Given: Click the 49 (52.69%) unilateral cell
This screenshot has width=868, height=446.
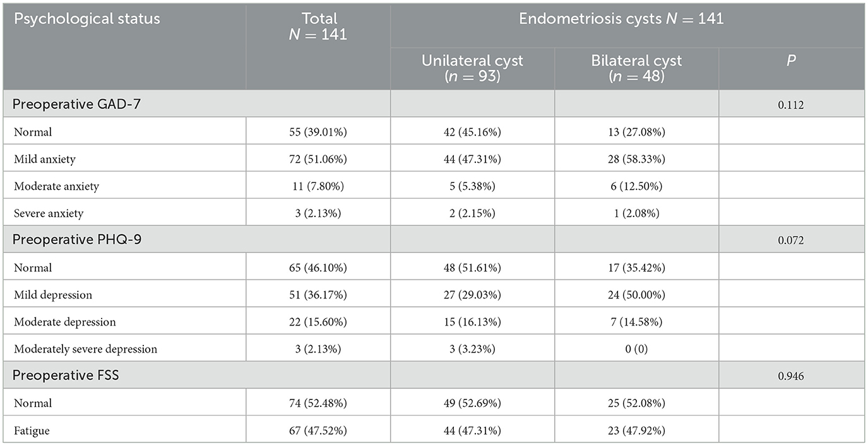Looking at the screenshot, I should [472, 403].
